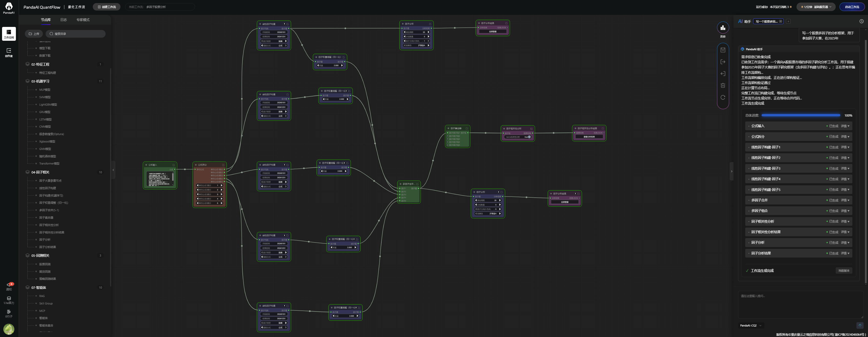Add a new AI chat tab
This screenshot has width=868, height=337.
click(788, 21)
